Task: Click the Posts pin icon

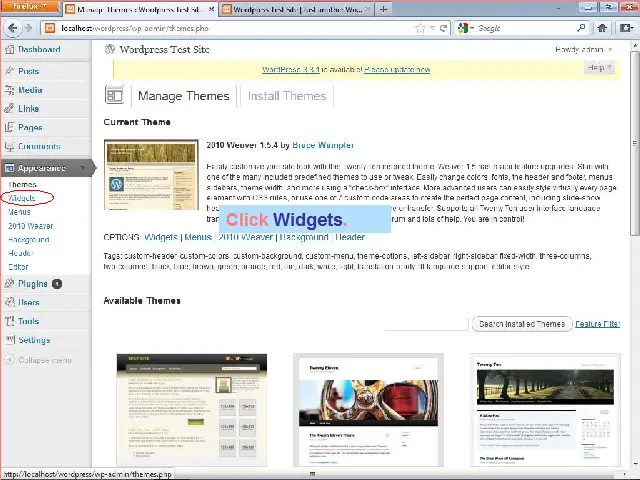Action: point(9,71)
